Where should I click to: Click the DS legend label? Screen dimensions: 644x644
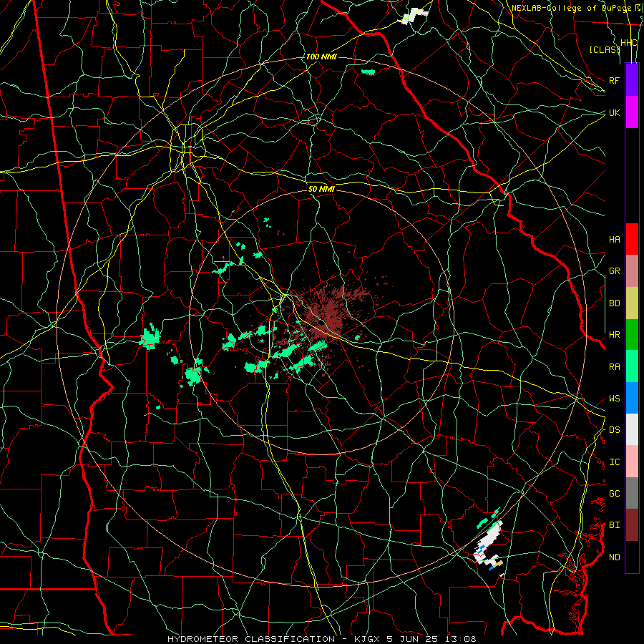[614, 430]
